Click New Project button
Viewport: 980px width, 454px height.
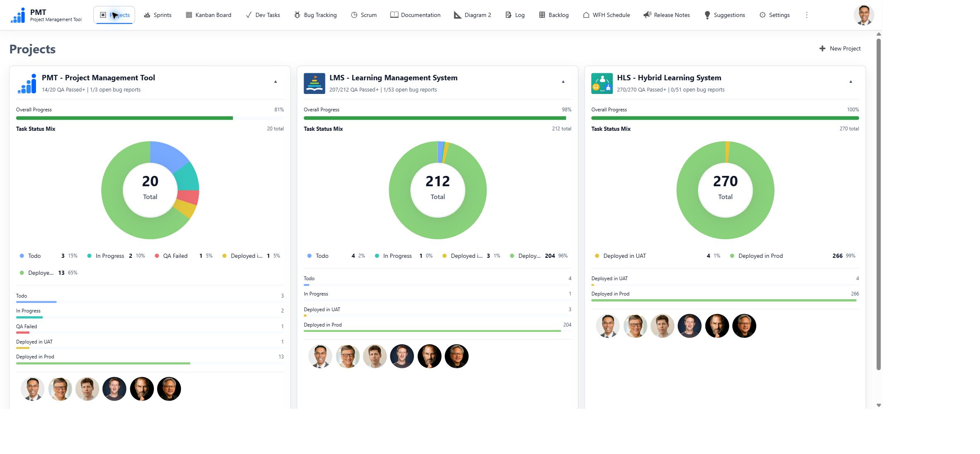click(x=840, y=48)
